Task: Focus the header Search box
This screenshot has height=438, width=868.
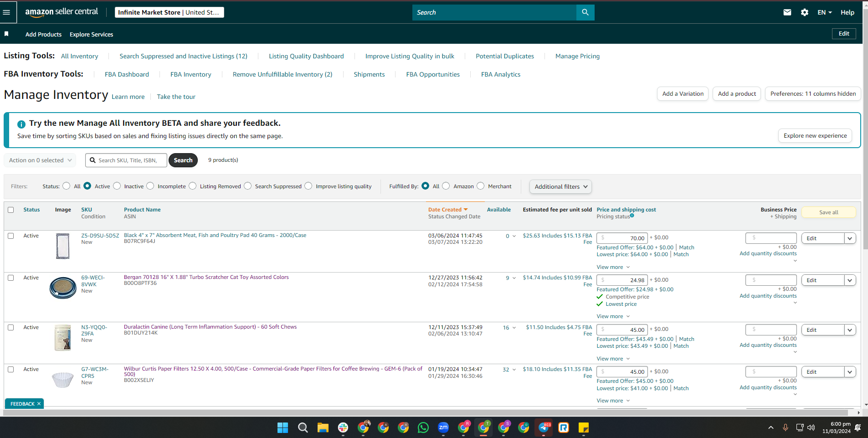Action: (494, 12)
